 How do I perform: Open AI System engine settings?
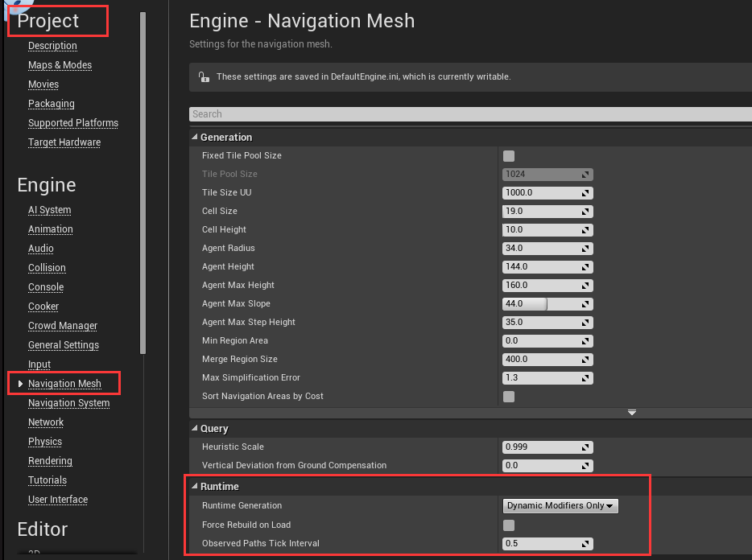tap(49, 210)
